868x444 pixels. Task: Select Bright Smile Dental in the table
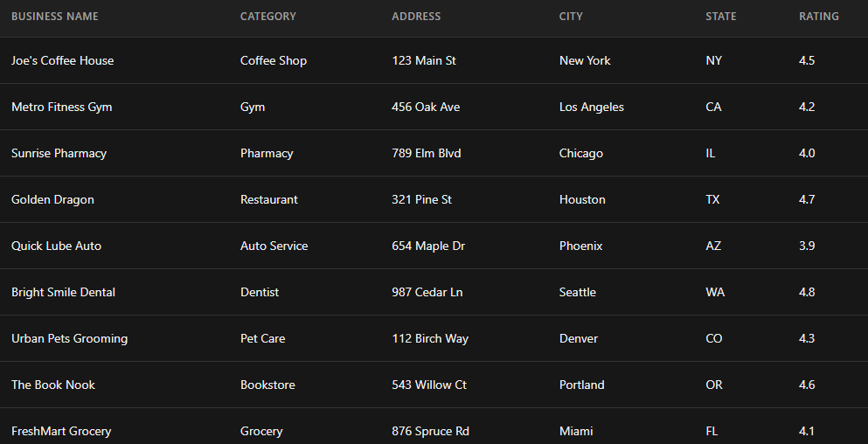click(63, 293)
